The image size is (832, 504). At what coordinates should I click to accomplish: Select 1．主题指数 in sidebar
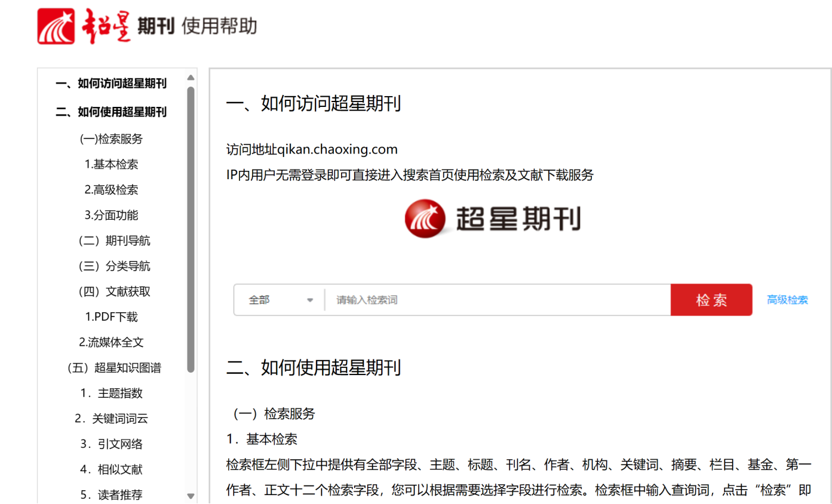pos(111,394)
